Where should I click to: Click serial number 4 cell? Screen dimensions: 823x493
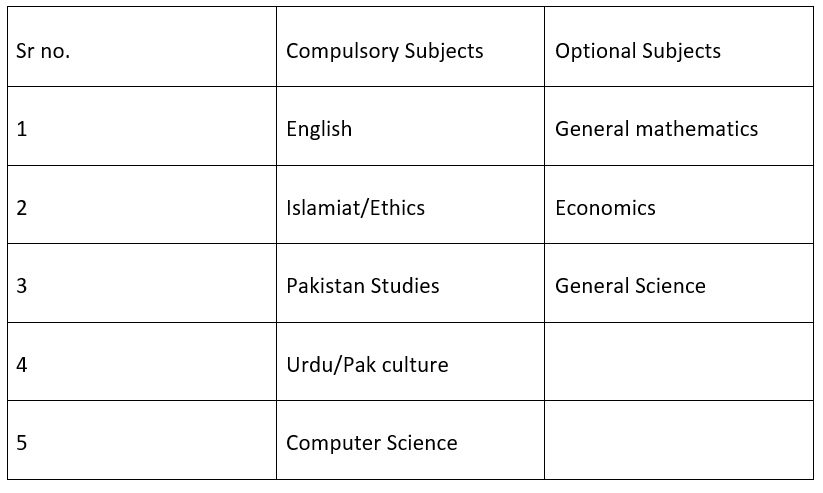[x=142, y=362]
